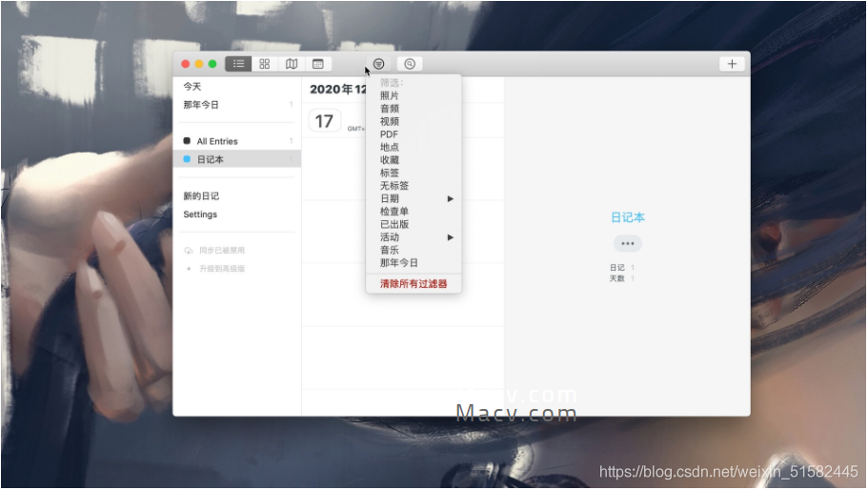Expand the 日期 submenu arrow
The width and height of the screenshot is (868, 490).
point(451,199)
